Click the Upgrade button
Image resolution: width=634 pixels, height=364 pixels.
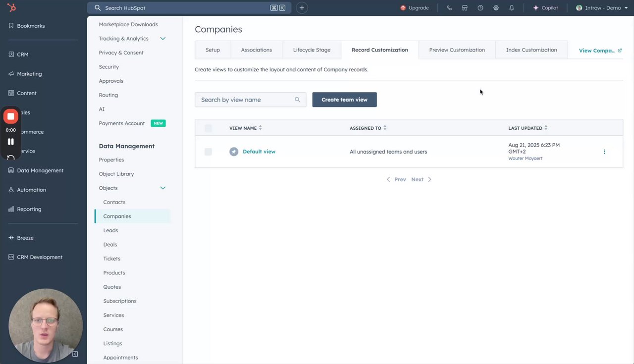pyautogui.click(x=415, y=8)
